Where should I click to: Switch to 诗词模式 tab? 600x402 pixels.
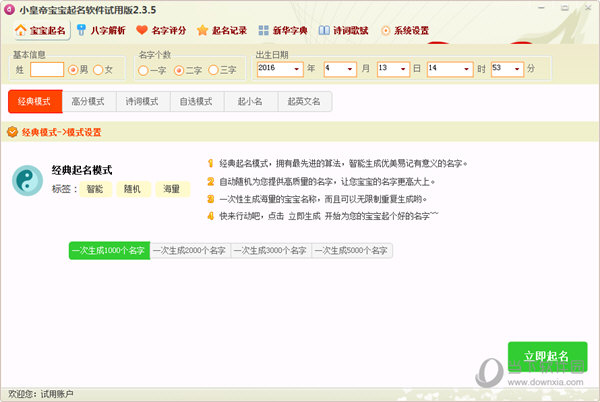(x=142, y=101)
